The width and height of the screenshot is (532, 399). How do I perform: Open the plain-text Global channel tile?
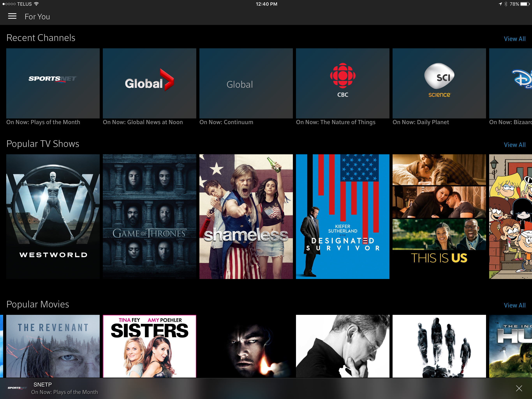[246, 83]
